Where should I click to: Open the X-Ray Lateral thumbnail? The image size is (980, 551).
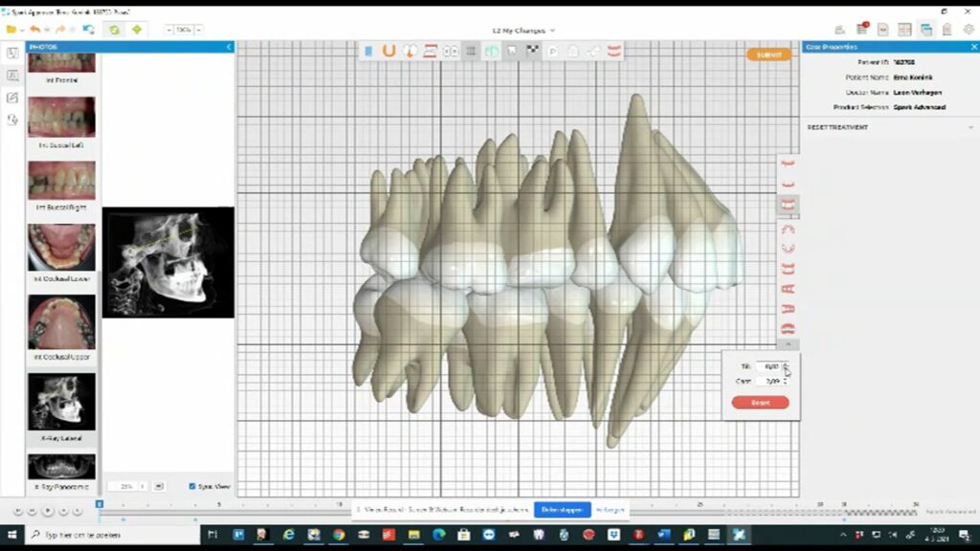pyautogui.click(x=61, y=402)
